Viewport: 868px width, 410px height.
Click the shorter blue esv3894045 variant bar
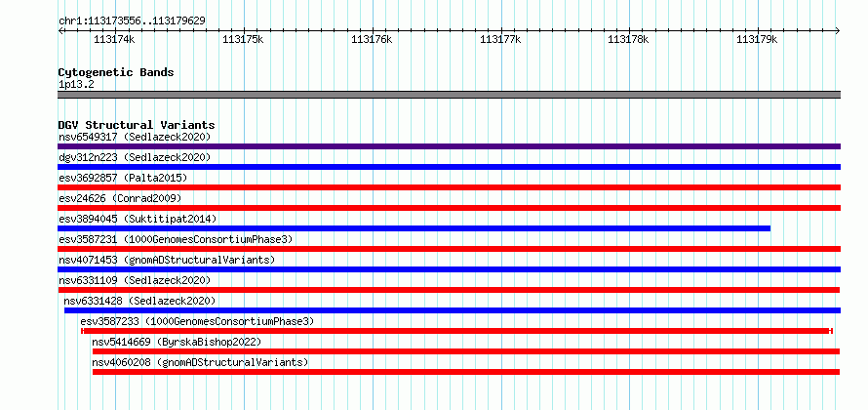(x=414, y=228)
